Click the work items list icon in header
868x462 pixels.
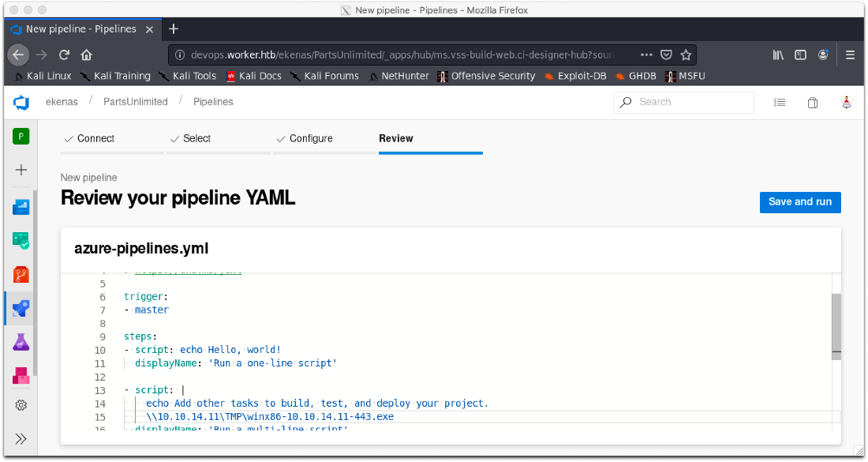tap(780, 103)
